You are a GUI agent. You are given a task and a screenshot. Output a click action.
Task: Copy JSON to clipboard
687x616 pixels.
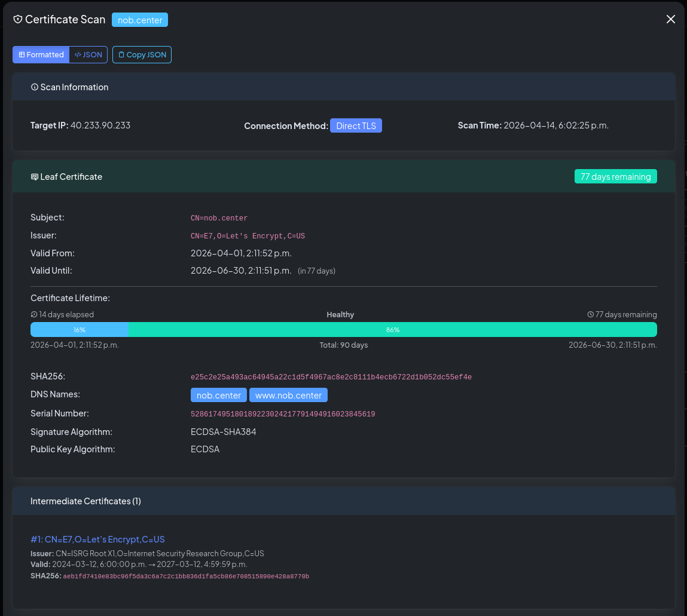tap(142, 55)
